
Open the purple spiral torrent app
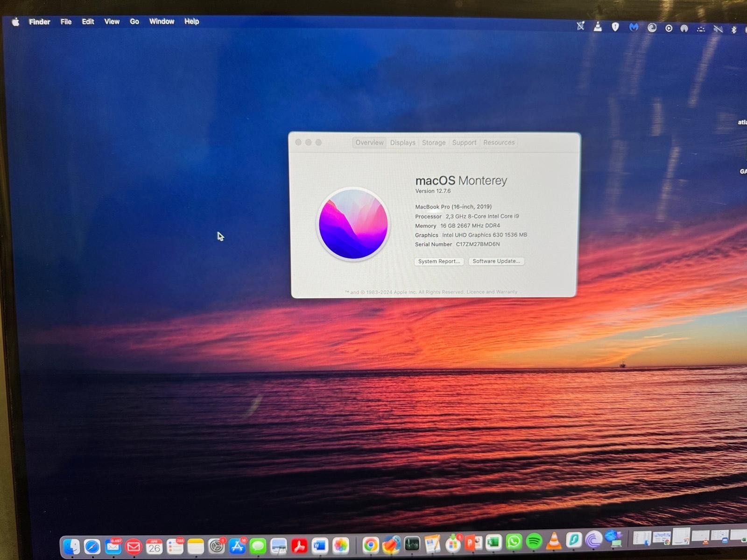(x=594, y=539)
